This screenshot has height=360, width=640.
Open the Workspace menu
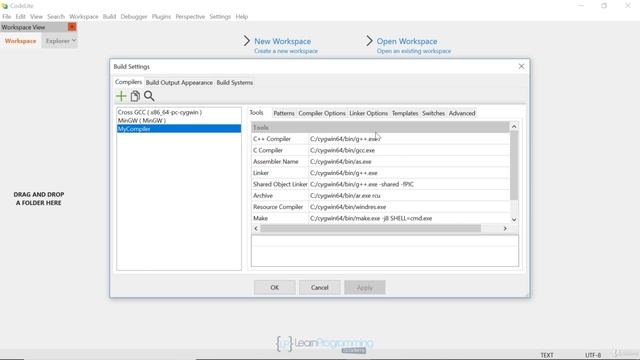point(84,17)
